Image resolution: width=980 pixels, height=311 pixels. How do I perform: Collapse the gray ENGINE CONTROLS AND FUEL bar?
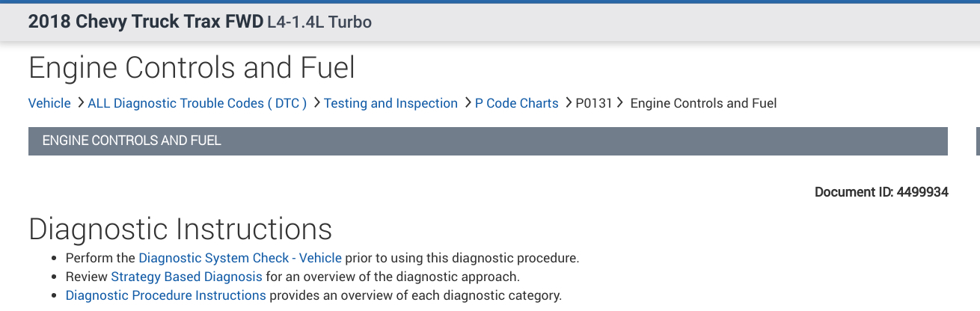488,141
